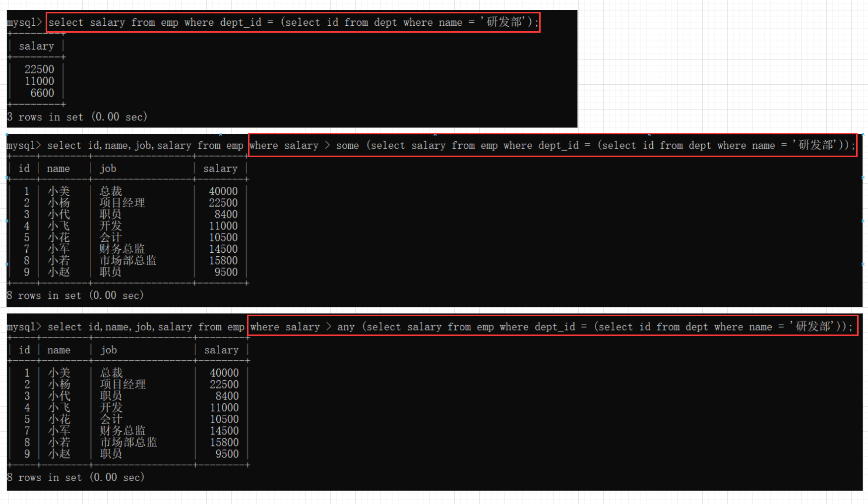Click the name 小赵 in the 'any' query result
This screenshot has width=868, height=504.
[x=60, y=453]
